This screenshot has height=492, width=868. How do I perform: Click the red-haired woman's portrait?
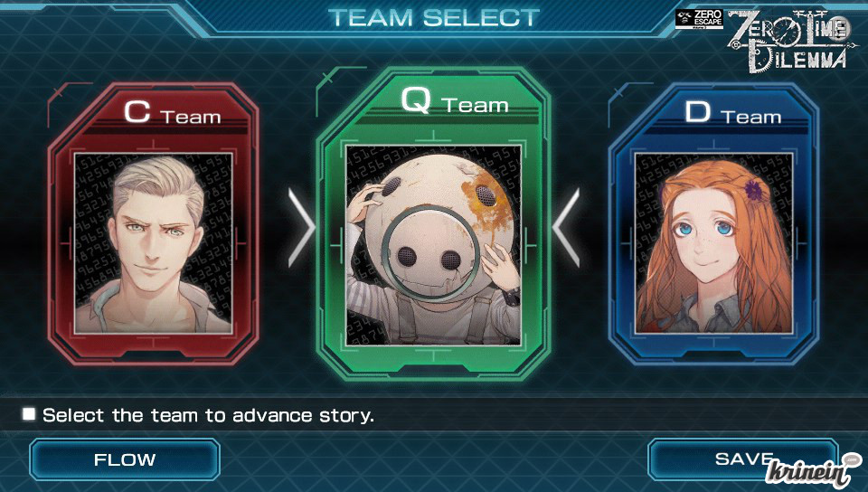pyautogui.click(x=713, y=243)
